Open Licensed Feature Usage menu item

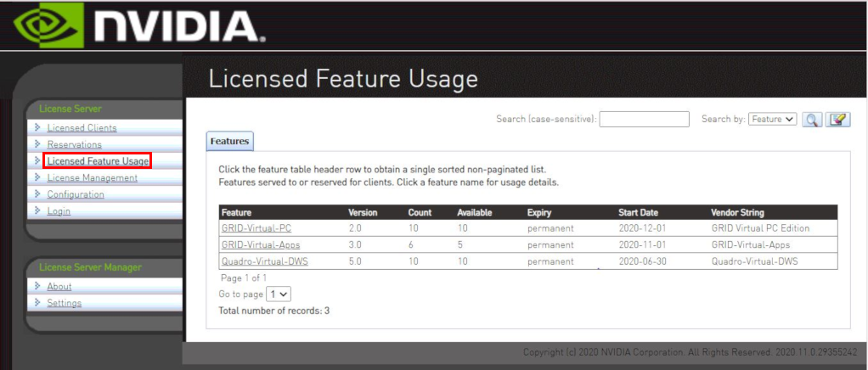click(98, 161)
